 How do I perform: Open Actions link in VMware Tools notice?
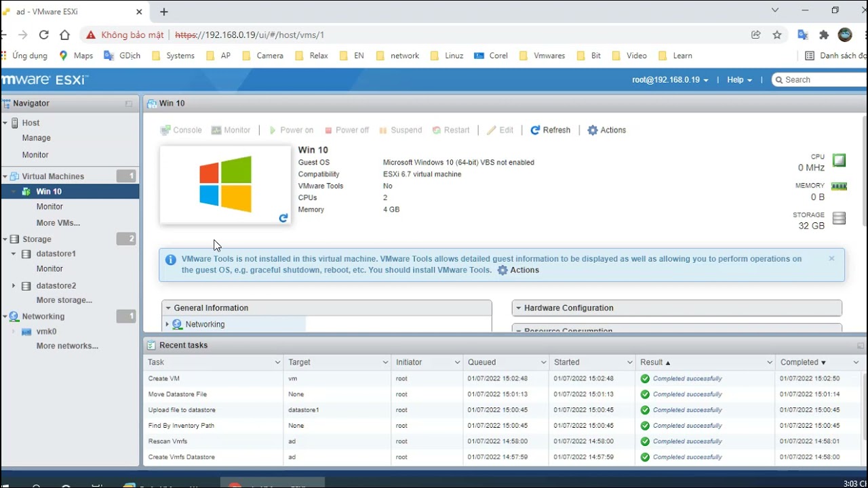(518, 270)
